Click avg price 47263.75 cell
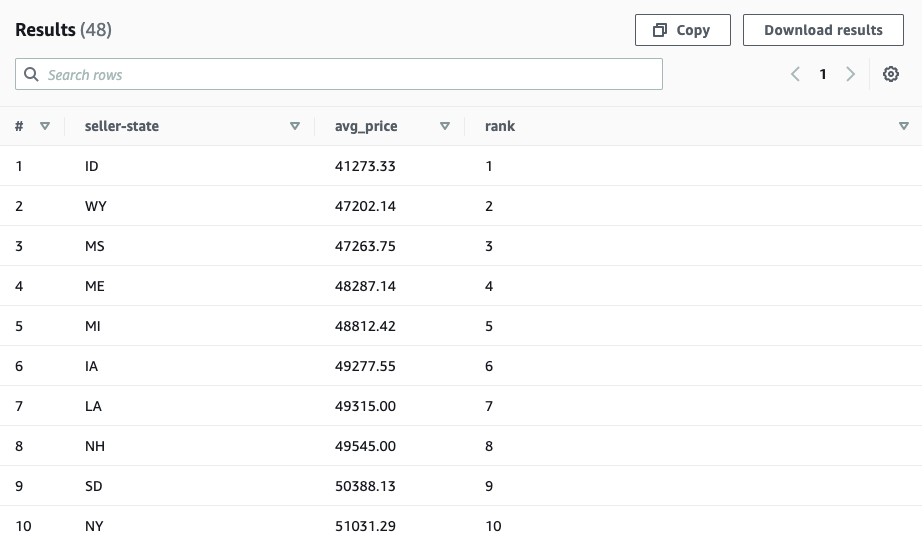Image resolution: width=922 pixels, height=544 pixels. [365, 246]
